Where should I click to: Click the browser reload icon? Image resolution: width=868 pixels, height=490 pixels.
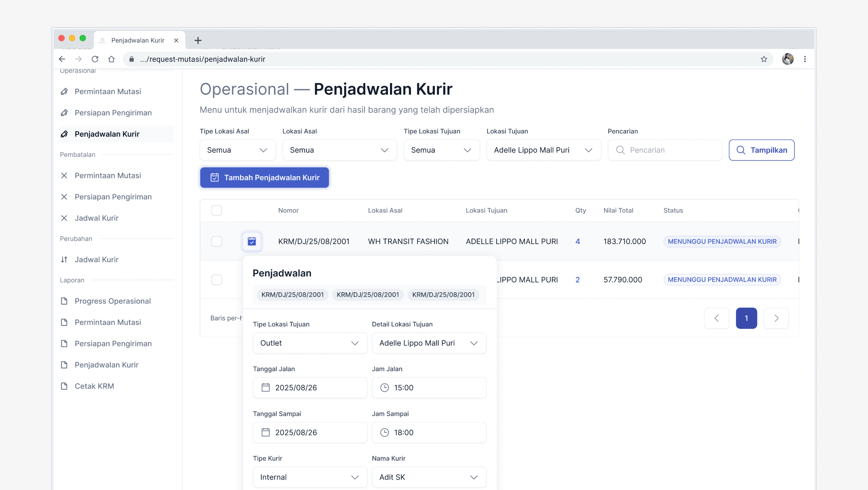95,59
